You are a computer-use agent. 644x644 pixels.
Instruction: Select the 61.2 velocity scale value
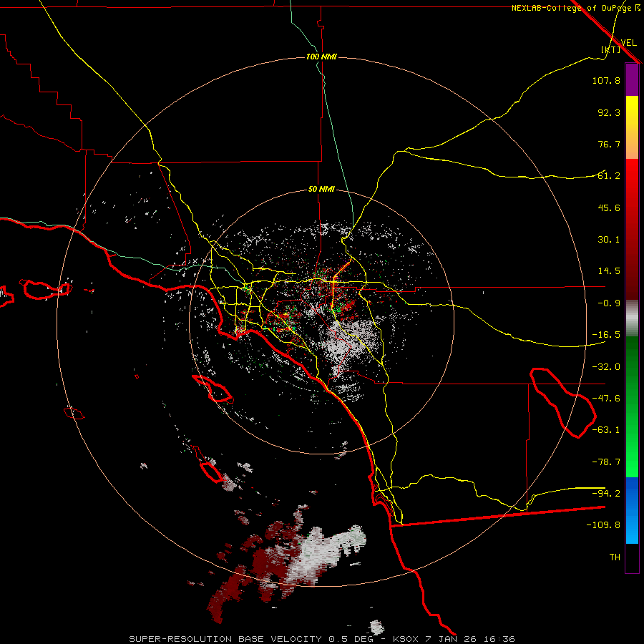pyautogui.click(x=609, y=176)
